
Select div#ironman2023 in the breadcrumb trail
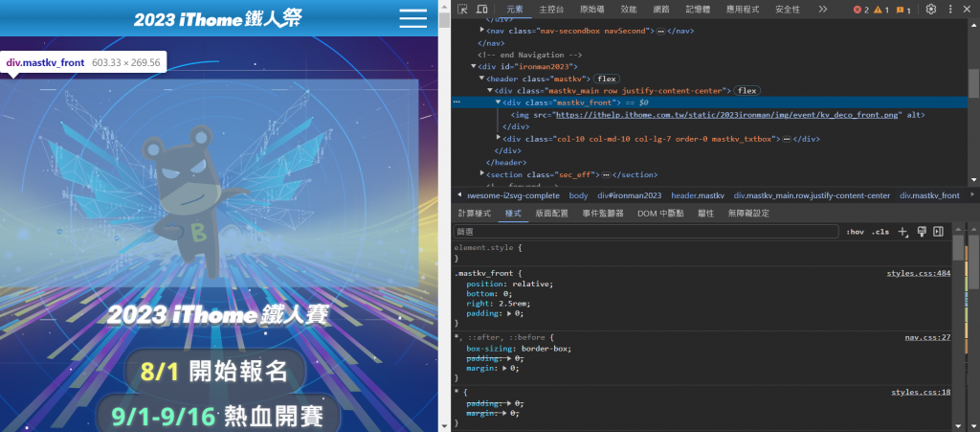[x=630, y=195]
